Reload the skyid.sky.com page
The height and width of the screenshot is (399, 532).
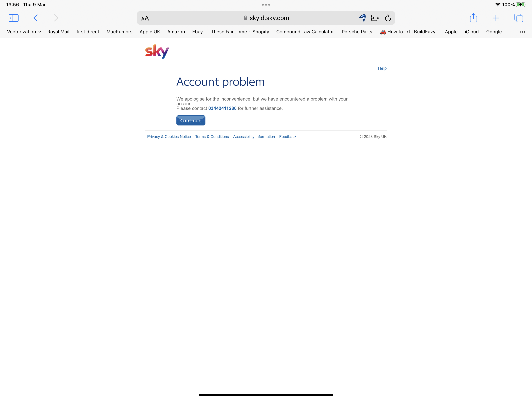coord(388,18)
